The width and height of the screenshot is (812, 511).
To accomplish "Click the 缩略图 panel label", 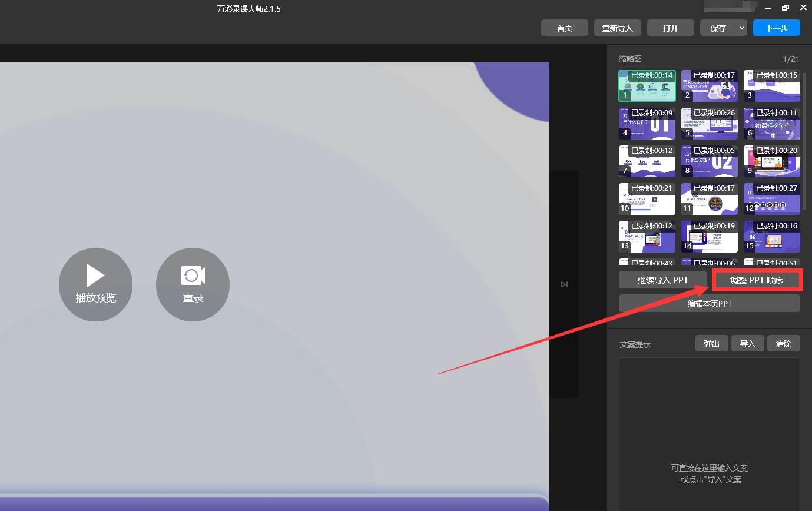I will click(x=630, y=59).
